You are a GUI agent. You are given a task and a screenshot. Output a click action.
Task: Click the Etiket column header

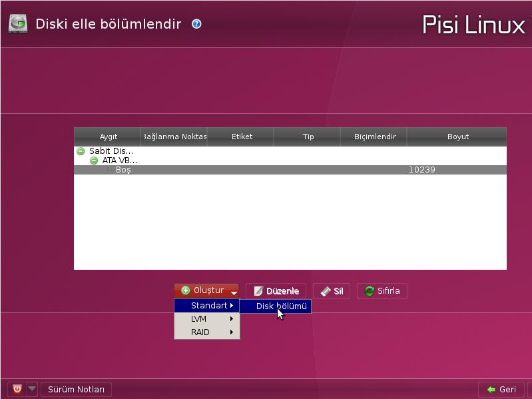tap(241, 137)
